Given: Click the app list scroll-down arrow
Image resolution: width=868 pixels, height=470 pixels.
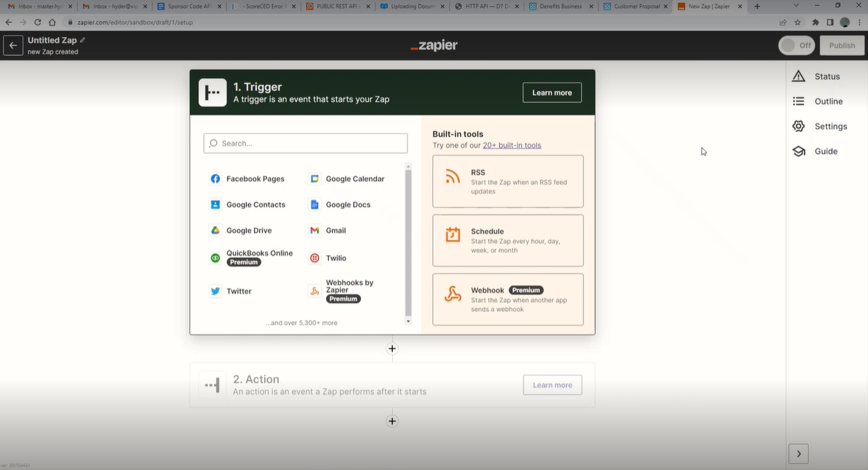Looking at the screenshot, I should coord(408,321).
